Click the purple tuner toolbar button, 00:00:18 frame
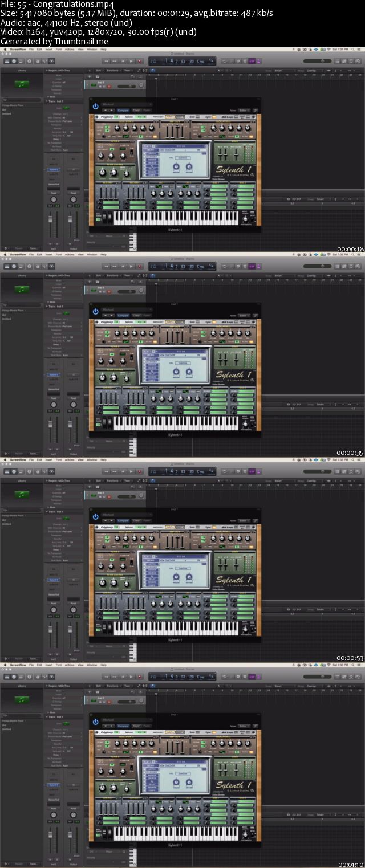 coord(252,61)
